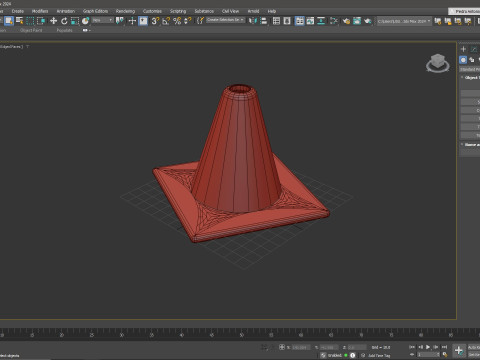This screenshot has height=360, width=480.
Task: Activate the Select and Scale tool
Action: click(x=75, y=21)
